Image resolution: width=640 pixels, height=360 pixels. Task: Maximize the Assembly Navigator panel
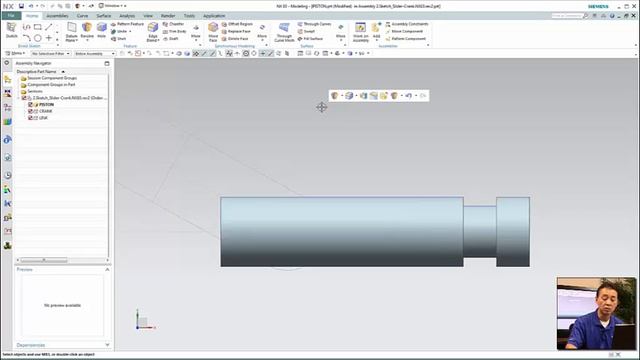pyautogui.click(x=107, y=63)
